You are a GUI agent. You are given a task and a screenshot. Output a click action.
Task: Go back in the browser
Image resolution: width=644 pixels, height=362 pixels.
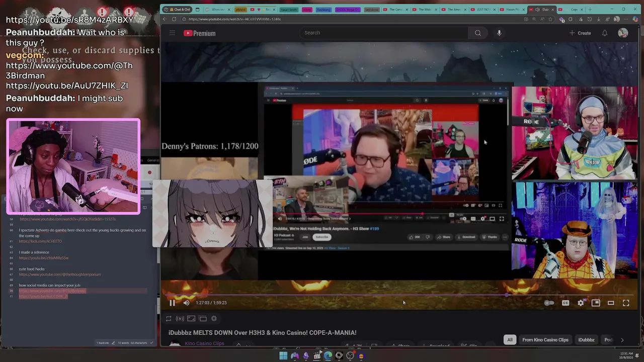coord(165,19)
